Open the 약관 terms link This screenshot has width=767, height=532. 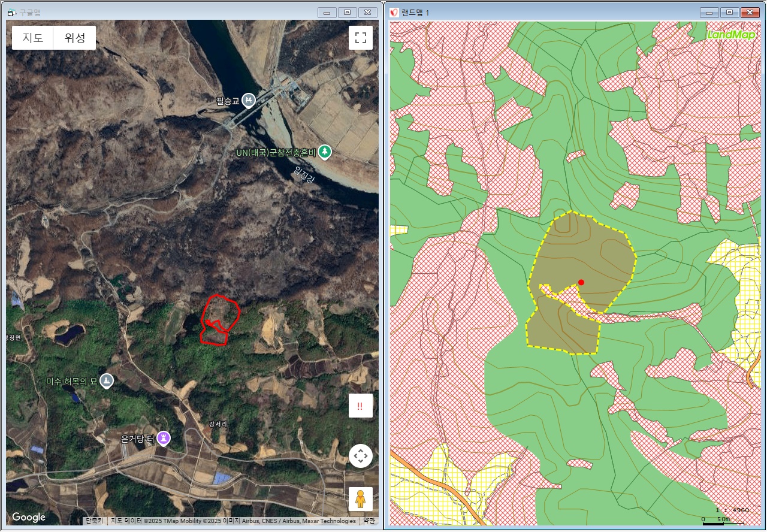click(369, 521)
